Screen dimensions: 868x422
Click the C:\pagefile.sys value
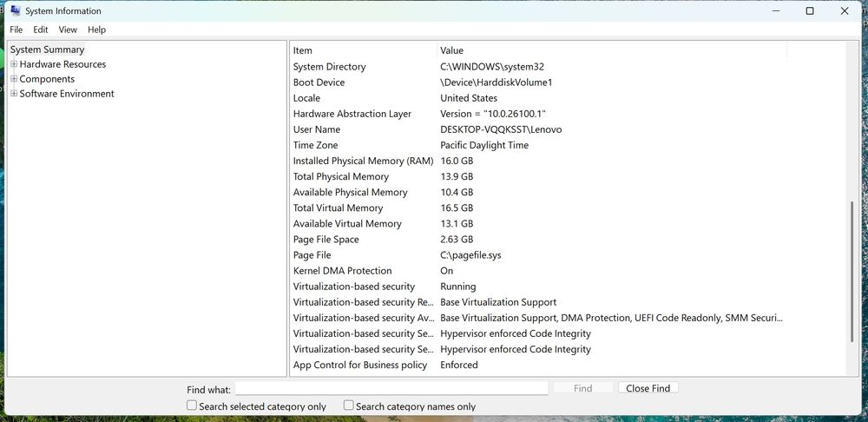pos(470,255)
